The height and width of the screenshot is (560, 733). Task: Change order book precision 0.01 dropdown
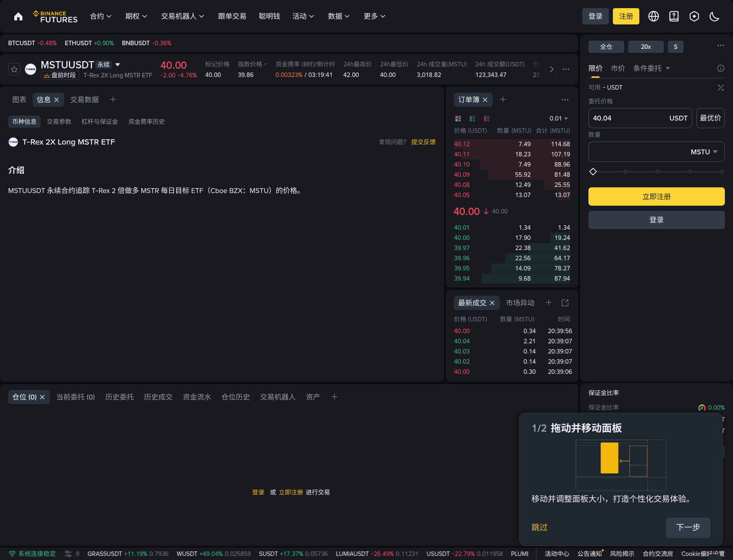click(559, 119)
